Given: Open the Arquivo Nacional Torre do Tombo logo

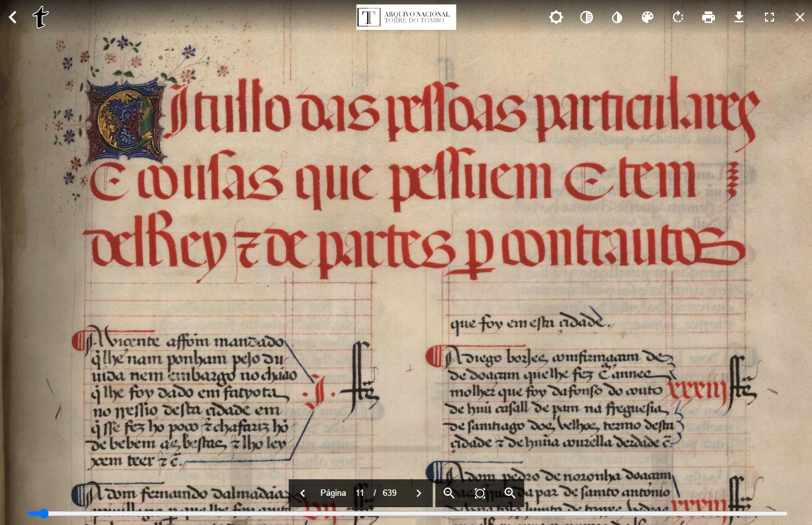Looking at the screenshot, I should tap(406, 17).
